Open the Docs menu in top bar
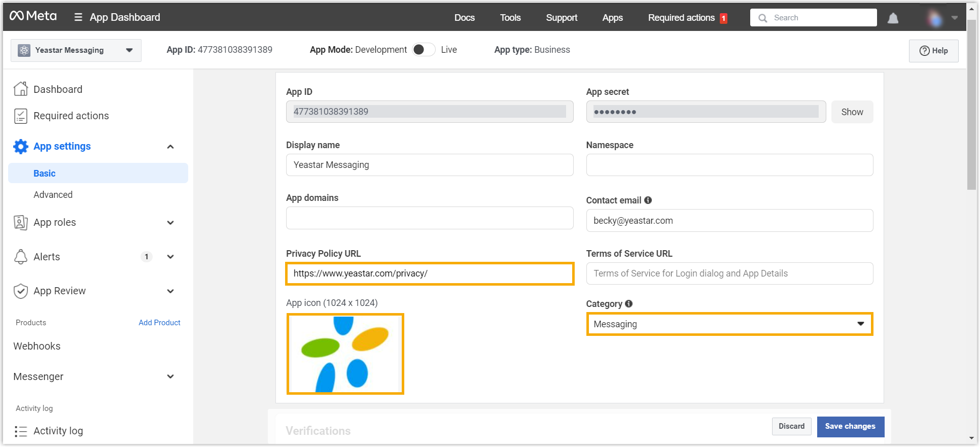This screenshot has height=447, width=980. tap(464, 18)
